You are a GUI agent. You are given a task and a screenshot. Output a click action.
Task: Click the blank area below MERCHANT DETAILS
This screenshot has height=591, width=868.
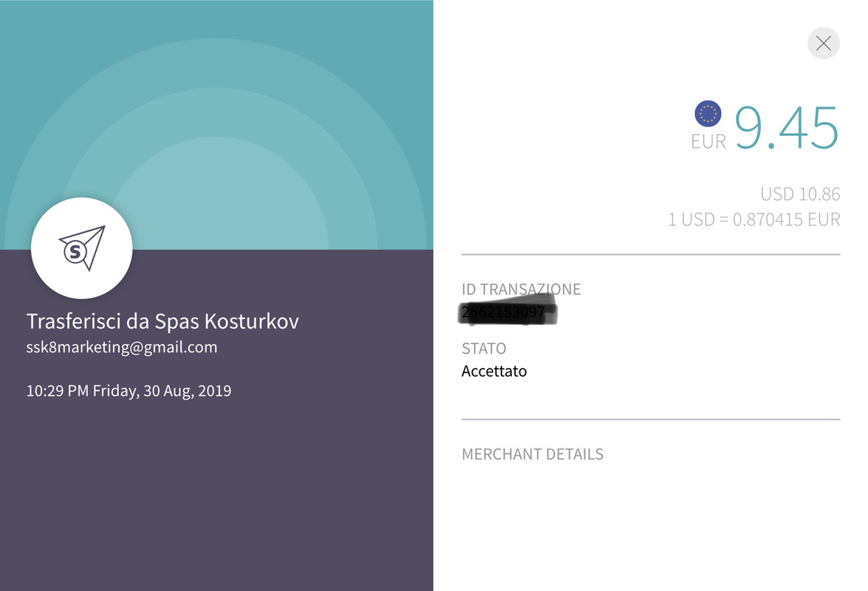tap(650, 525)
